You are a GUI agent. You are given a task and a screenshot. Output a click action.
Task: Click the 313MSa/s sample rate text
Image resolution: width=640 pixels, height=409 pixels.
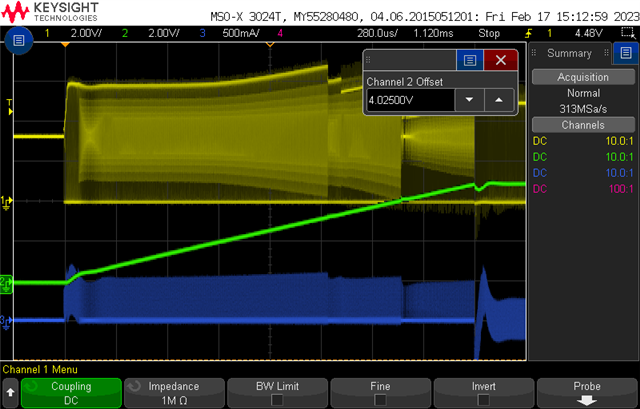(583, 109)
